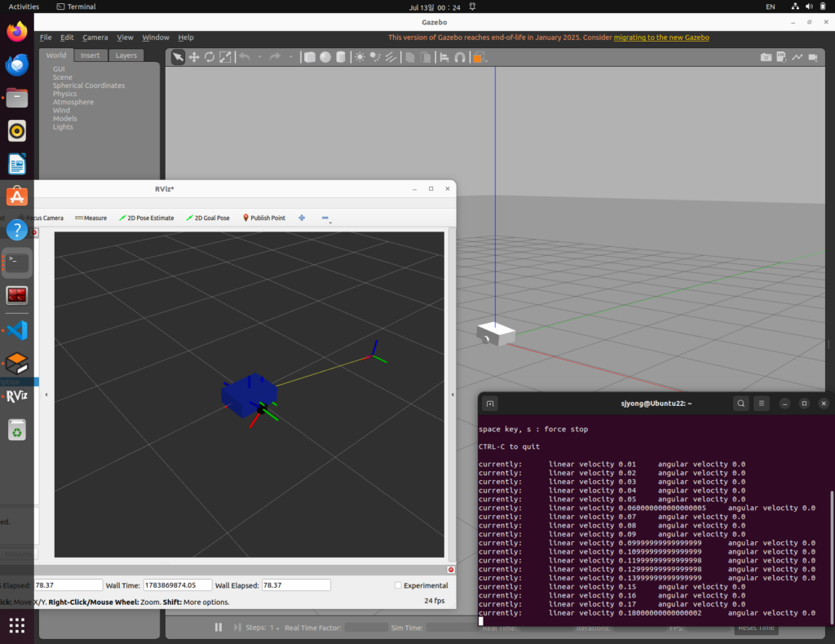Select Atmosphere in the World tree
Image resolution: width=835 pixels, height=644 pixels.
click(73, 102)
